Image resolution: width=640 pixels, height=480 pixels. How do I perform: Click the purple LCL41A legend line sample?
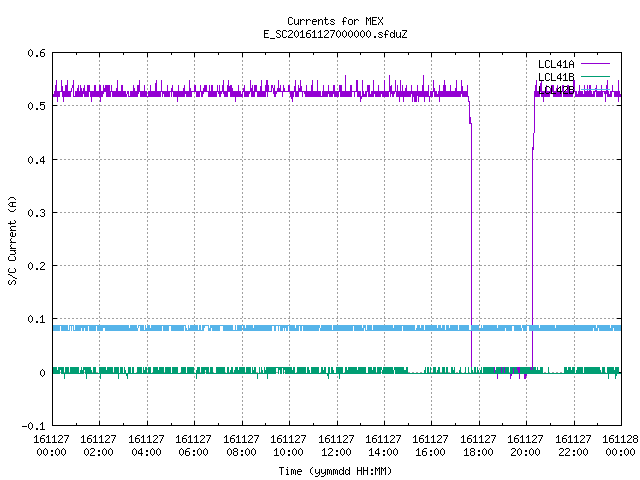595,64
